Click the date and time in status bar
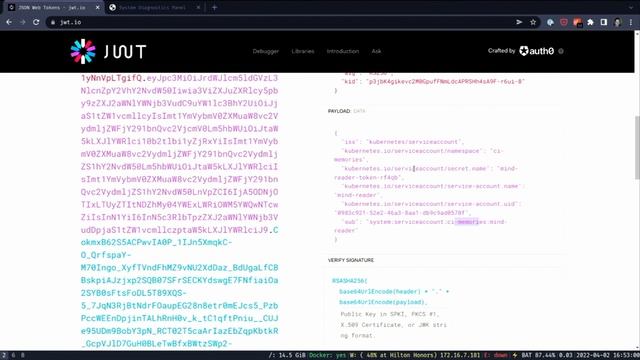This screenshot has width=640, height=360. point(608,356)
